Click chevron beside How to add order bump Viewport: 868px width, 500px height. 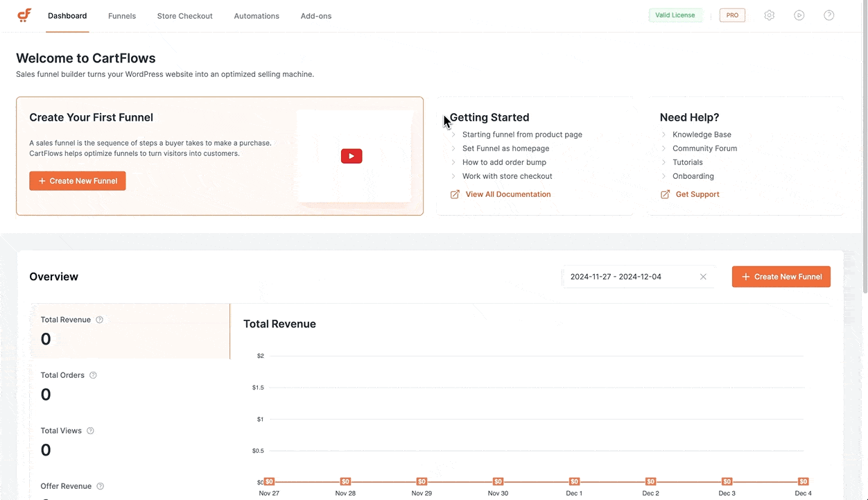click(x=453, y=162)
